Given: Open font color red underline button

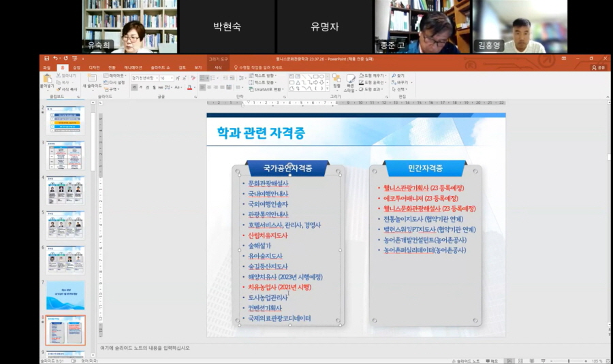Looking at the screenshot, I should [x=189, y=88].
